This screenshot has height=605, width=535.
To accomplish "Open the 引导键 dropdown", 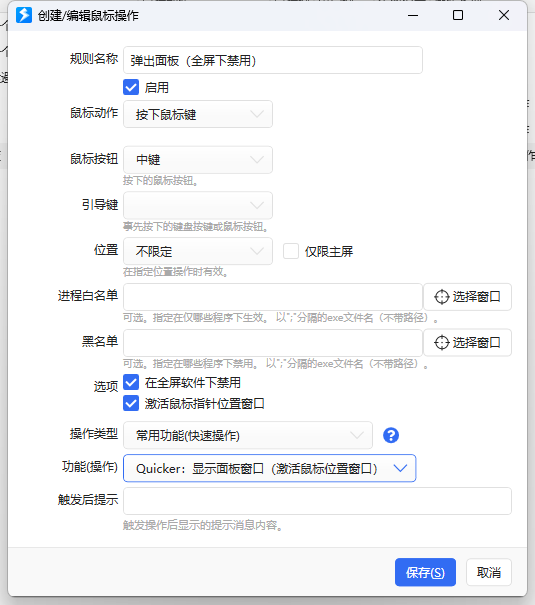I will pos(198,205).
